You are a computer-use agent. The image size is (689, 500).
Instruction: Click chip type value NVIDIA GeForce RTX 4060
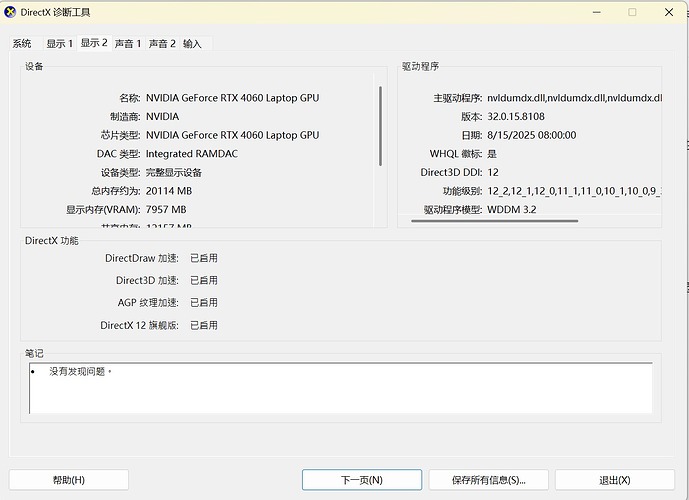(x=232, y=135)
